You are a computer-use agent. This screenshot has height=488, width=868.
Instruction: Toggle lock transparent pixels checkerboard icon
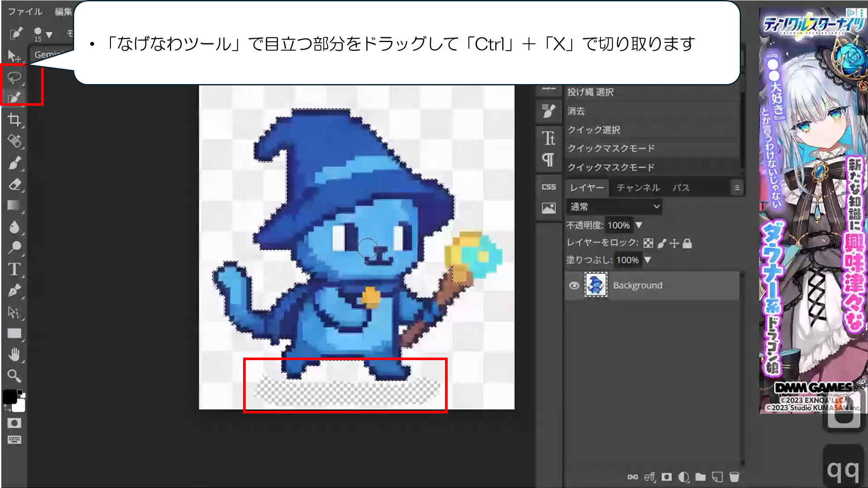click(x=648, y=244)
